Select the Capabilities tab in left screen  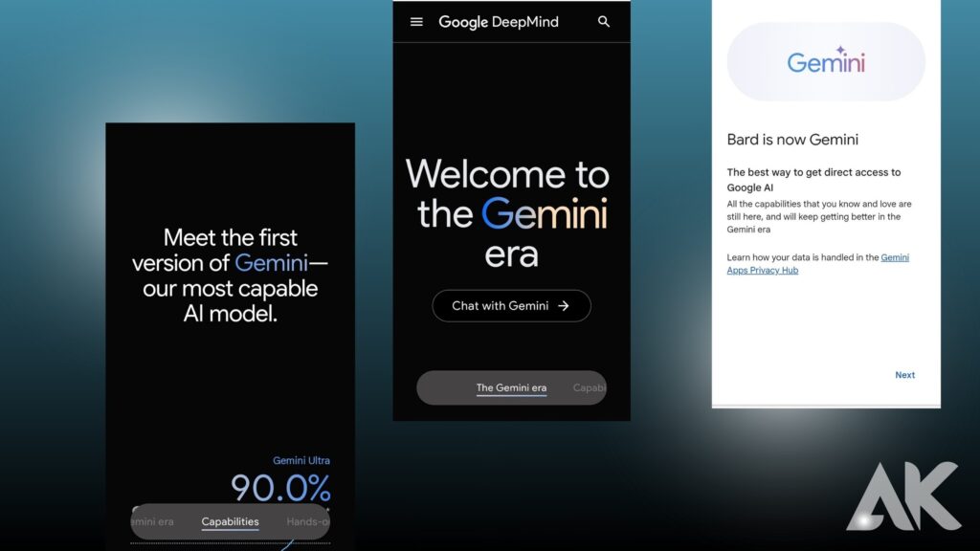coord(230,521)
